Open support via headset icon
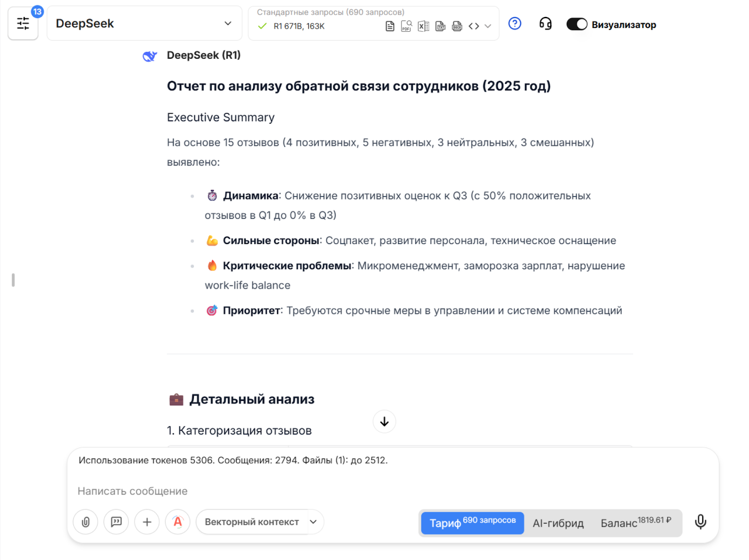 (545, 23)
